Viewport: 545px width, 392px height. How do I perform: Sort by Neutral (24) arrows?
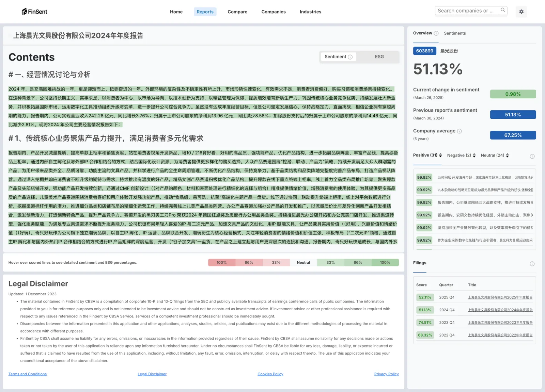[507, 155]
